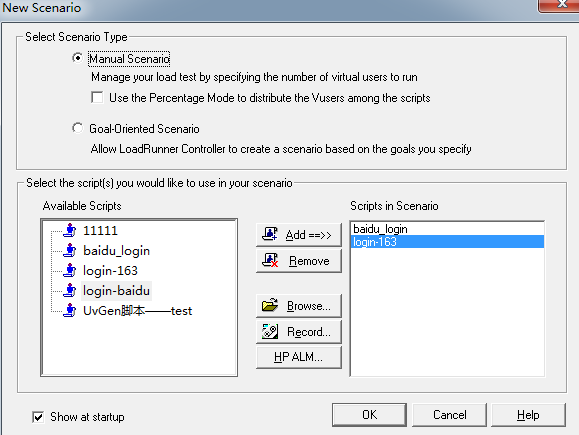Click the Cancel button
This screenshot has width=579, height=435.
point(449,415)
